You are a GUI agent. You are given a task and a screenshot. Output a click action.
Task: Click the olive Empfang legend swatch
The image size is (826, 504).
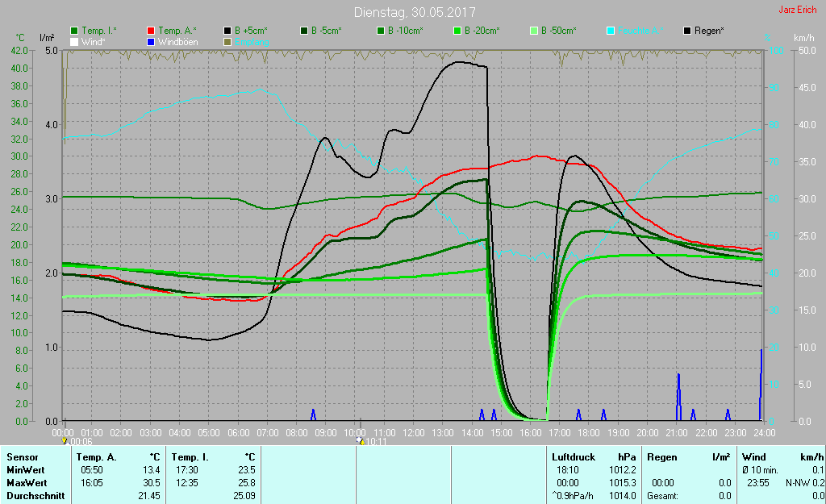(x=227, y=42)
